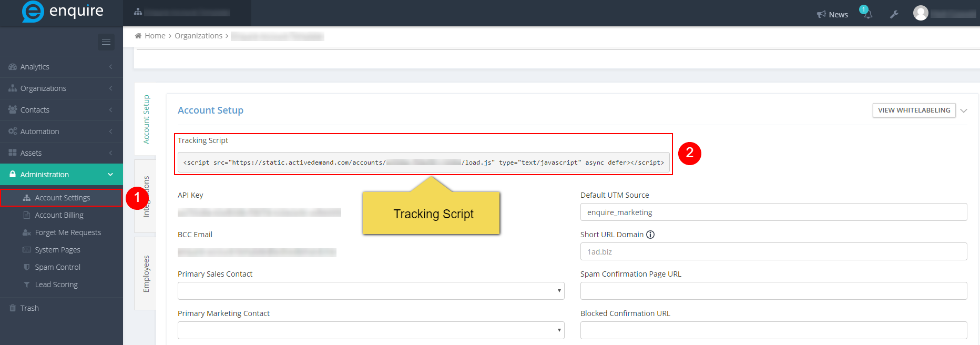Open the Primary Sales Contact dropdown

[371, 291]
